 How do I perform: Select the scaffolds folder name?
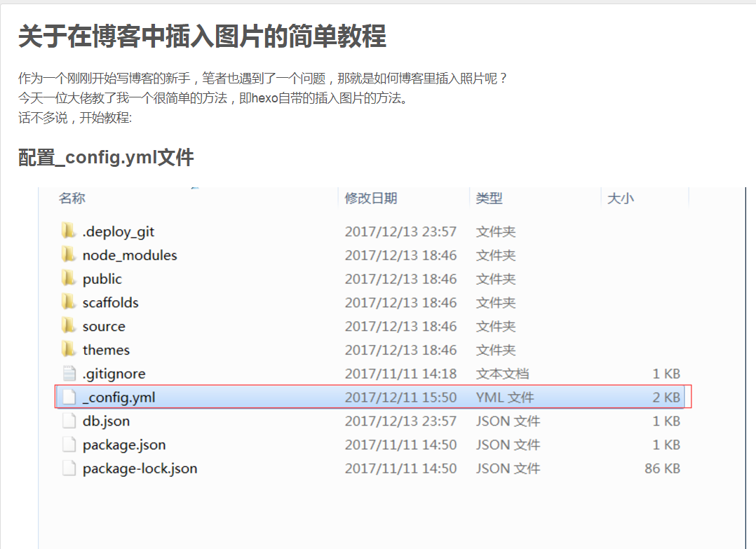(x=110, y=302)
